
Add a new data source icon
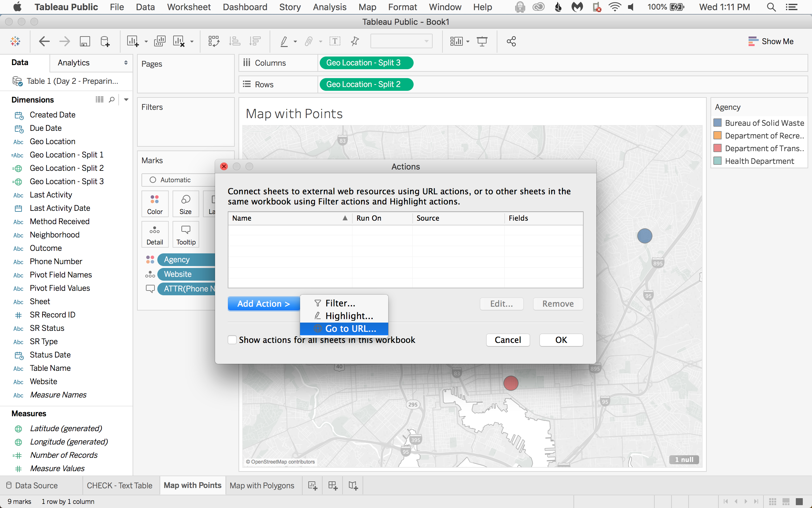pos(105,41)
